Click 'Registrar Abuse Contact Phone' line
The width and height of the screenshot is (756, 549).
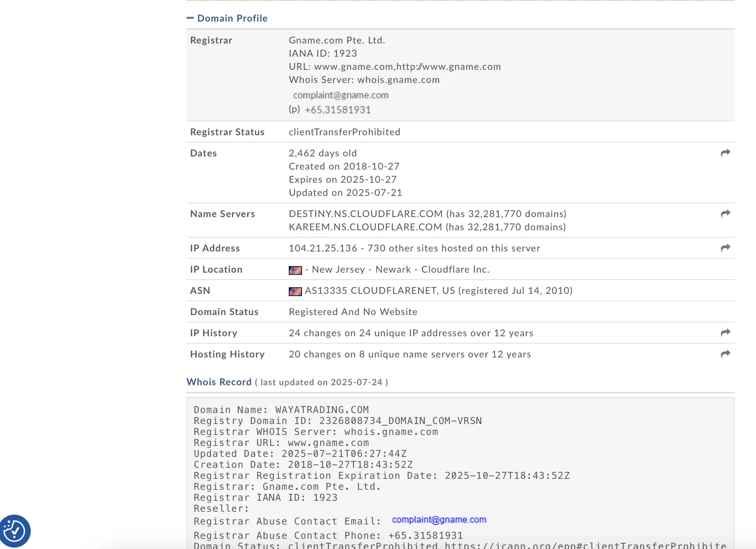(328, 535)
